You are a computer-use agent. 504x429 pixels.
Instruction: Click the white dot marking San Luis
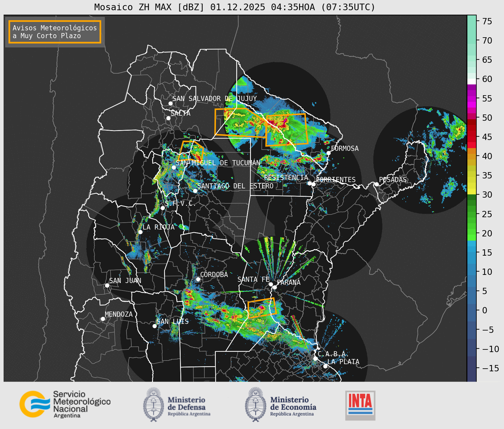click(154, 326)
